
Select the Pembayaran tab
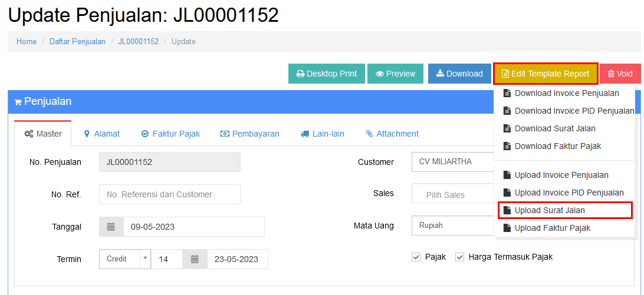pos(249,134)
